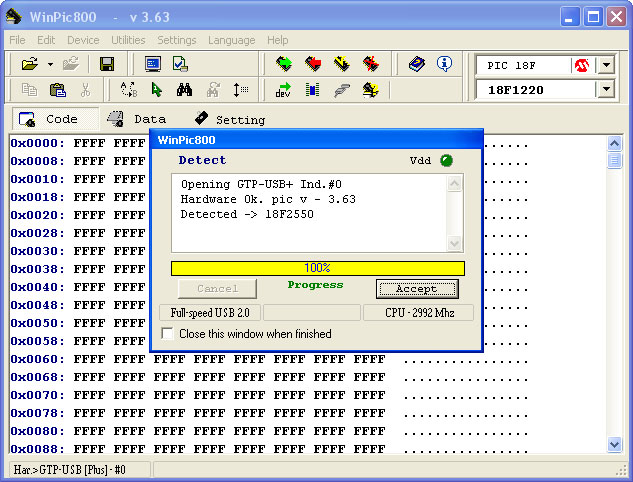Click the yellow 100% progress bar

[318, 268]
